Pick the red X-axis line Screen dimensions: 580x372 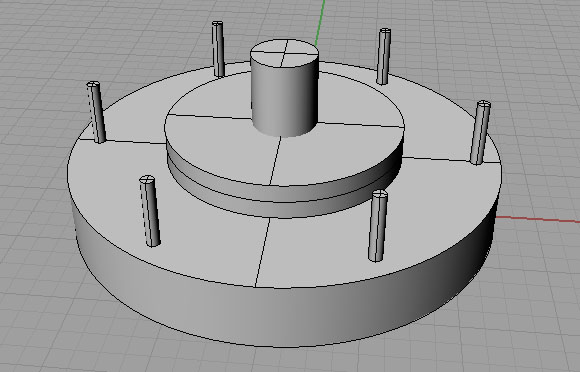tap(538, 219)
